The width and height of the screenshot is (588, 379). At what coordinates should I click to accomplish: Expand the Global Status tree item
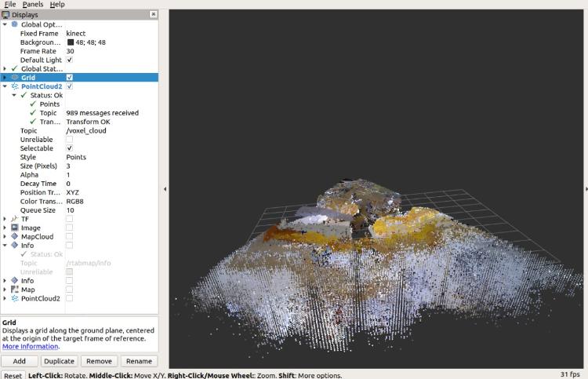point(5,68)
